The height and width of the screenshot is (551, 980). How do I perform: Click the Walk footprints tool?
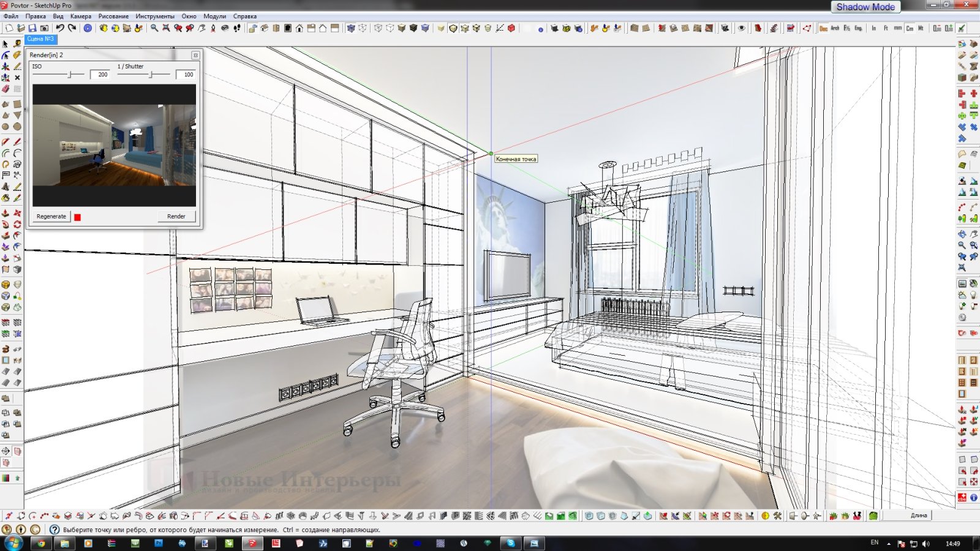(237, 28)
